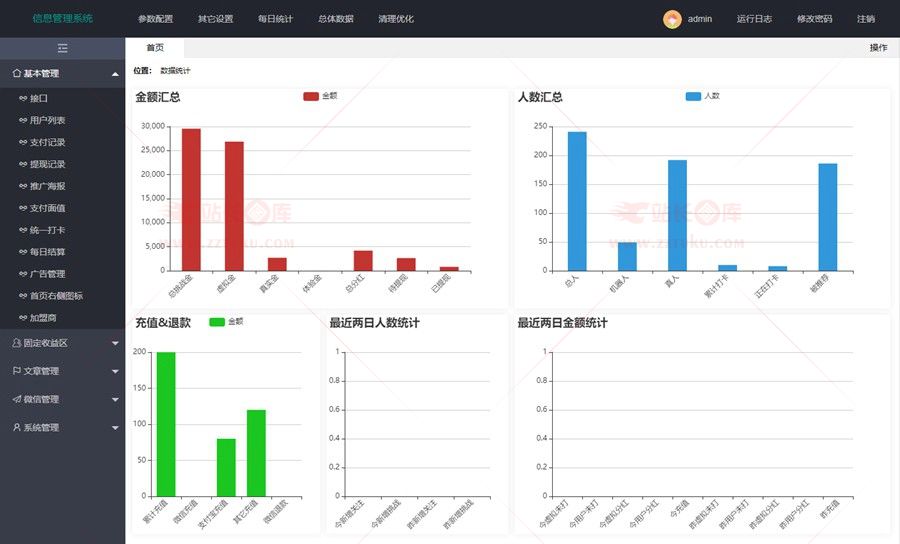Click the sidebar collapse hamburger icon
Viewport: 900px width, 544px height.
pyautogui.click(x=62, y=48)
